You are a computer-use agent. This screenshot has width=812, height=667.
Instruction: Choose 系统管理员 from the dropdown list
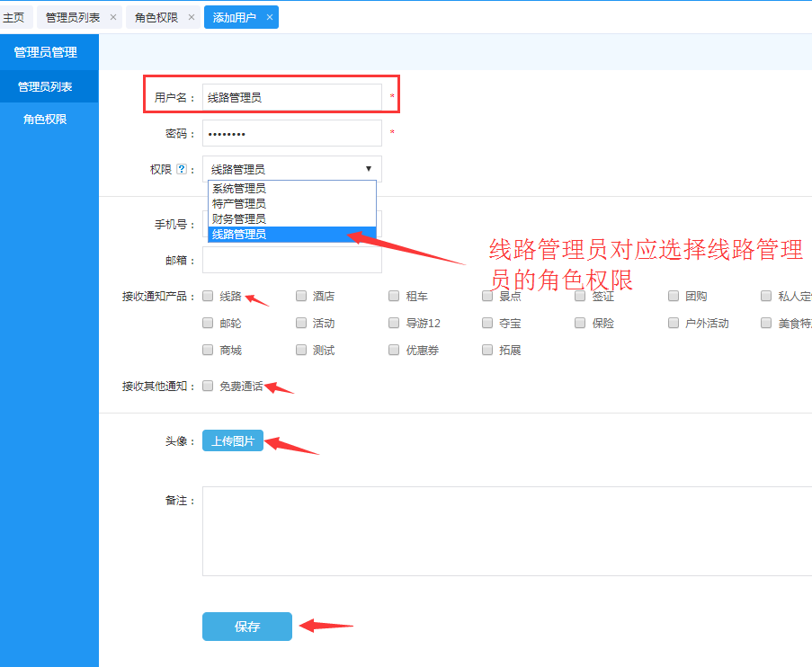(x=239, y=189)
